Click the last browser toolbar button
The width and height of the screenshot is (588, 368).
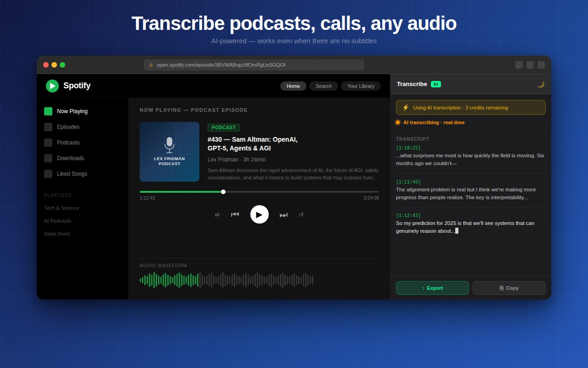tap(541, 65)
